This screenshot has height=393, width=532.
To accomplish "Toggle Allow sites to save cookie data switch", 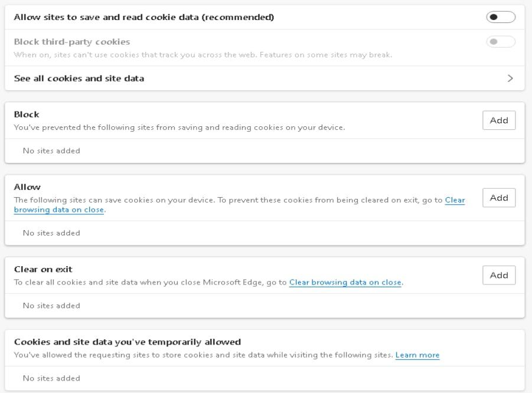I will pyautogui.click(x=501, y=17).
